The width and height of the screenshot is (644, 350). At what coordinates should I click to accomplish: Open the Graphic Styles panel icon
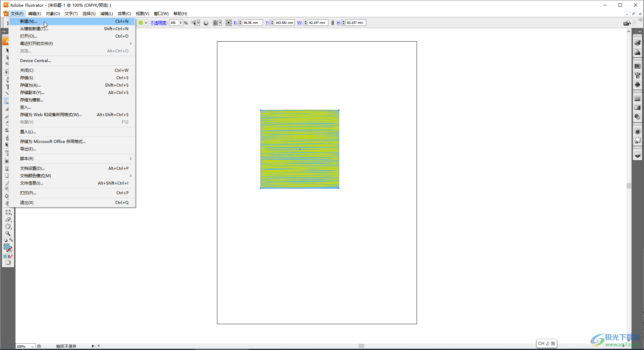[x=637, y=141]
